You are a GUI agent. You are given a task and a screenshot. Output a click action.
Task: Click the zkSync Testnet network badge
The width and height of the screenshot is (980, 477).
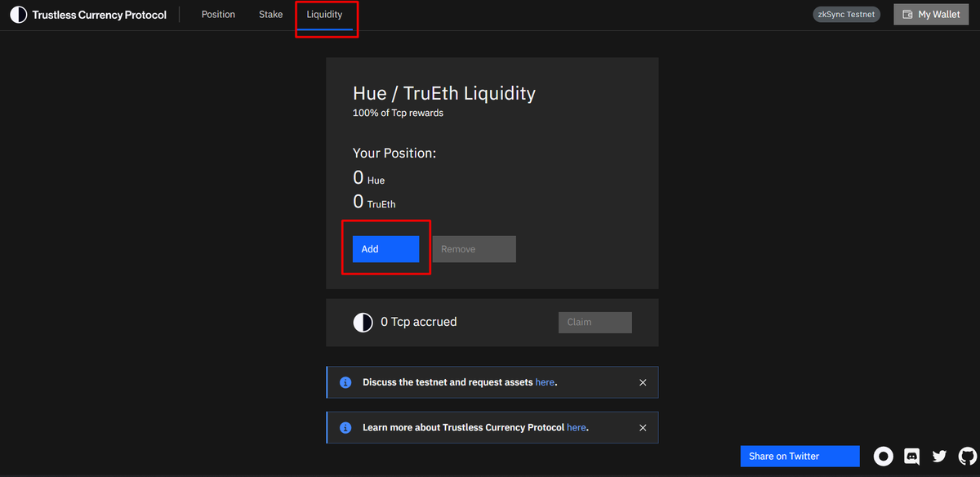847,15
